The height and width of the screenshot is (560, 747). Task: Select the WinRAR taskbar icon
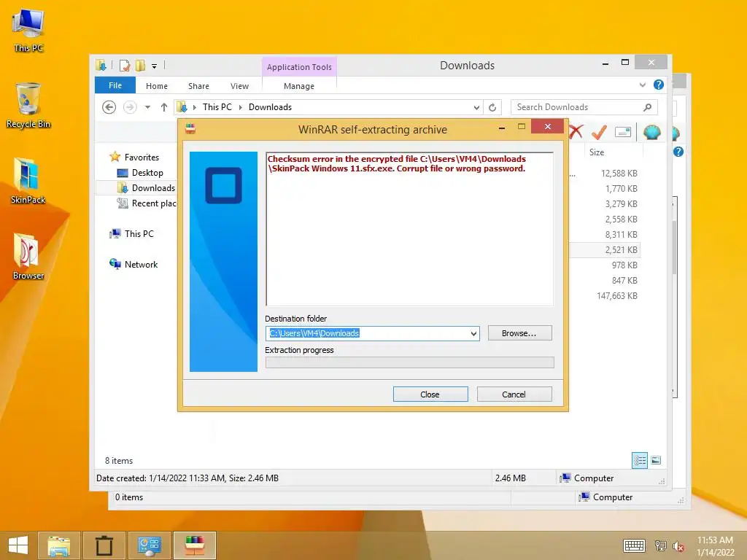(194, 545)
